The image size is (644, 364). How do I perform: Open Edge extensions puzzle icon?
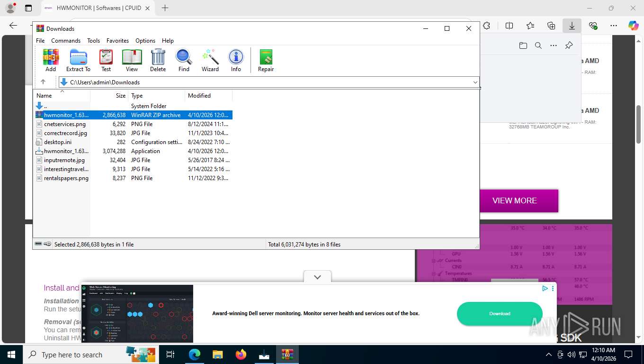click(x=486, y=26)
